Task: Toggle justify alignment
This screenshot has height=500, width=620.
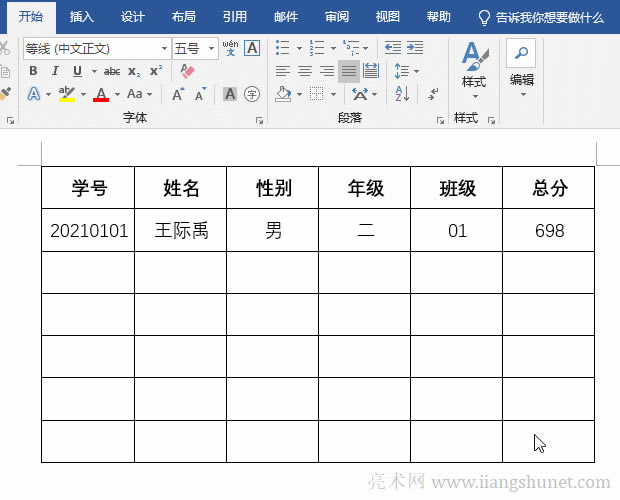Action: click(349, 71)
